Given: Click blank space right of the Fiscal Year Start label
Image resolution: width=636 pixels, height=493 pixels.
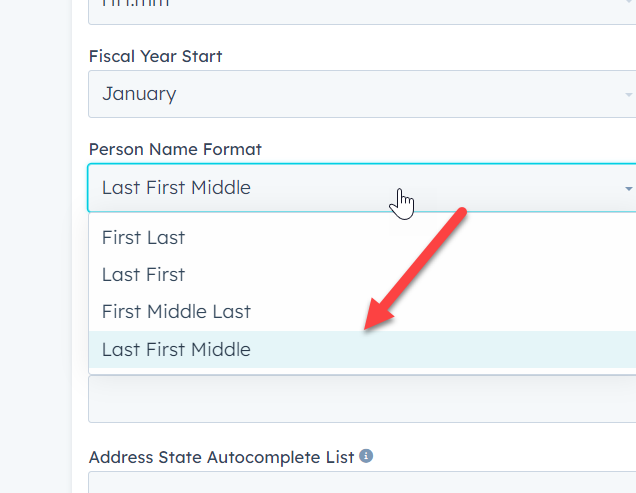Looking at the screenshot, I should pyautogui.click(x=420, y=56).
